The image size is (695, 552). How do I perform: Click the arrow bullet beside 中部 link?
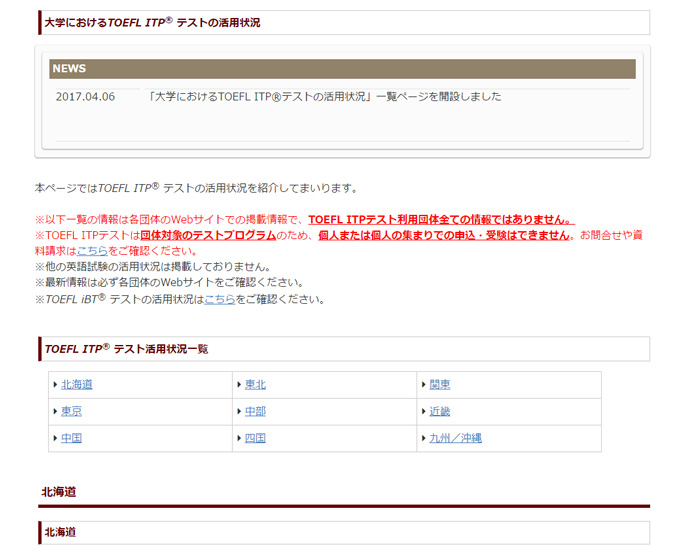pyautogui.click(x=239, y=411)
